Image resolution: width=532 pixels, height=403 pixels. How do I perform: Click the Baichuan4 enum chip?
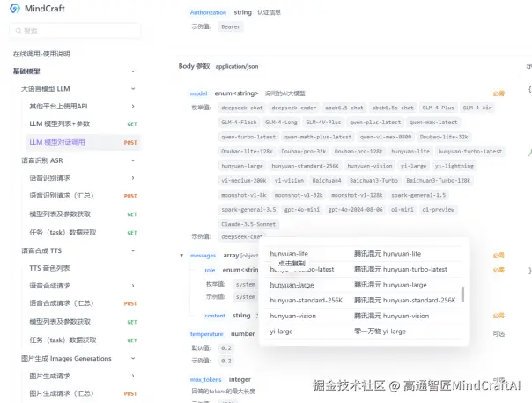pos(327,181)
